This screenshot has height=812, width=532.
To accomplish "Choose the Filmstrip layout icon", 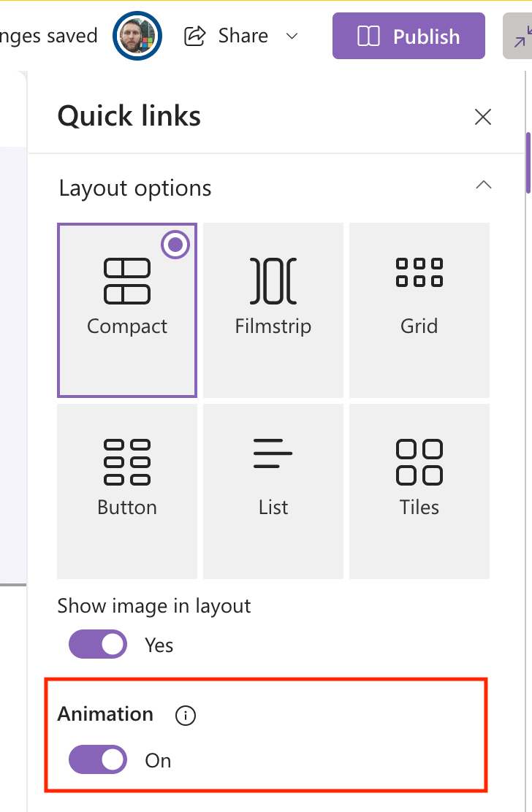I will (x=273, y=280).
